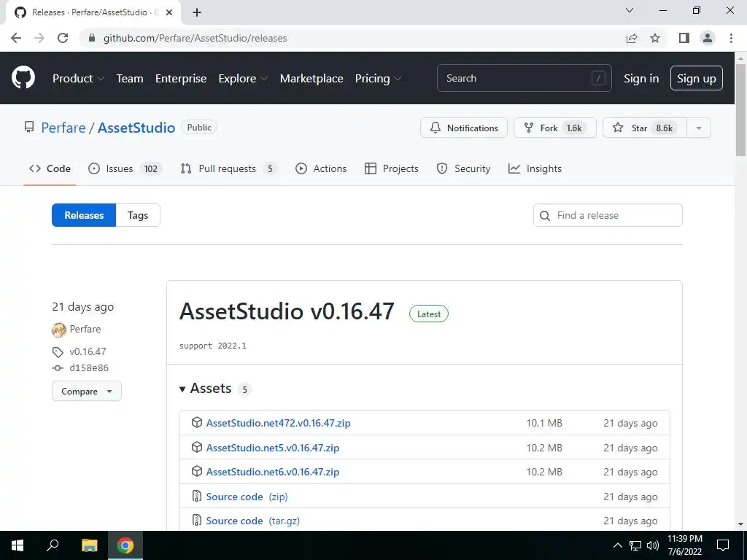Download Source code (zip)
Image resolution: width=747 pixels, height=560 pixels.
pyautogui.click(x=247, y=497)
